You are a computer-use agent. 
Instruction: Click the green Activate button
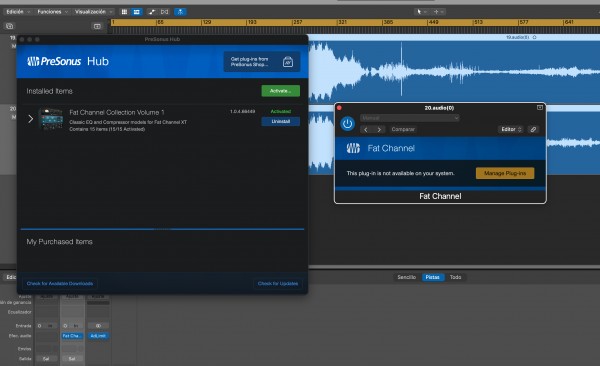[280, 91]
